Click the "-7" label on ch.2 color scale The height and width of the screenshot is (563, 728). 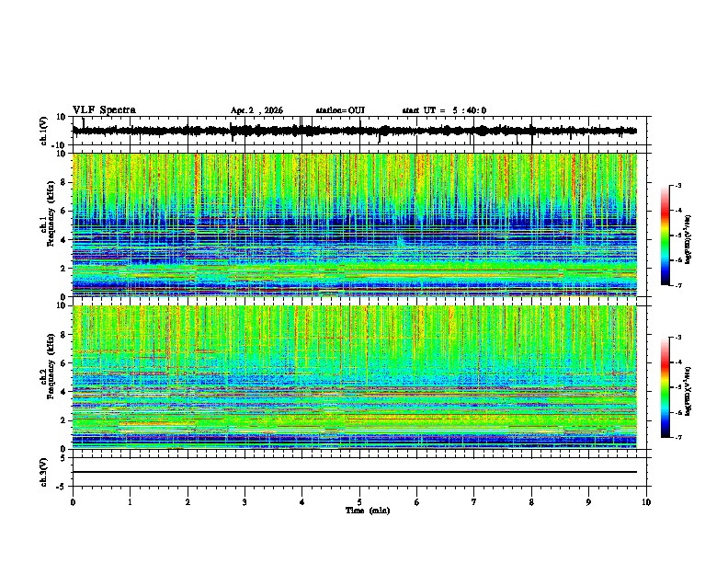(677, 437)
